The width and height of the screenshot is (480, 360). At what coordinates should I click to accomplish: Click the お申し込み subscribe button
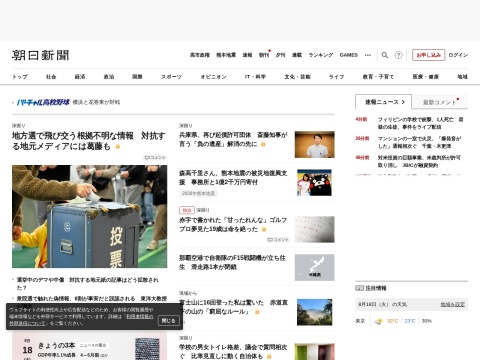coord(428,55)
